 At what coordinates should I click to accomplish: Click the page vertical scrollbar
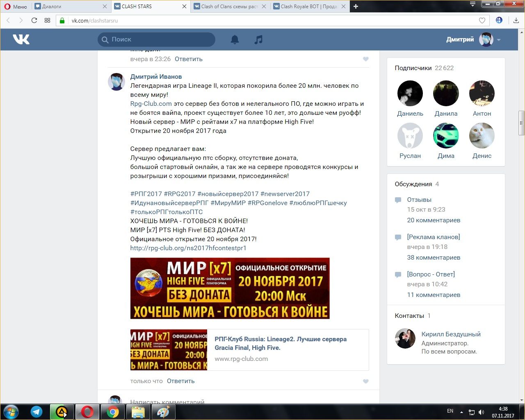521,123
